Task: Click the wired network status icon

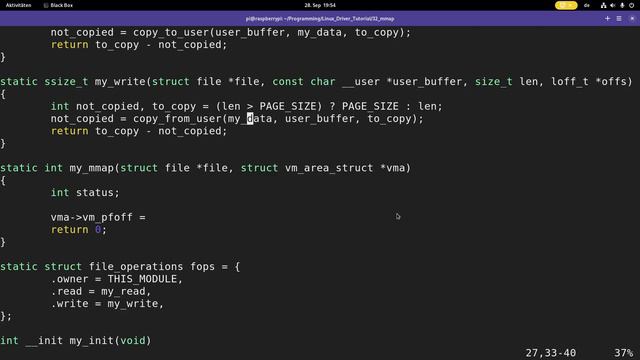Action: [603, 5]
